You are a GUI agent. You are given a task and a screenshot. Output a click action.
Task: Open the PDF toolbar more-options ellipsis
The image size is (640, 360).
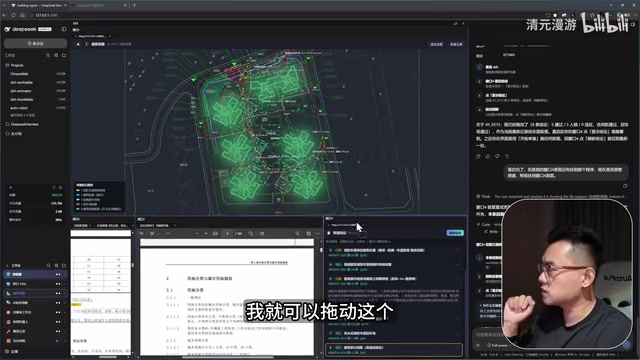318,233
